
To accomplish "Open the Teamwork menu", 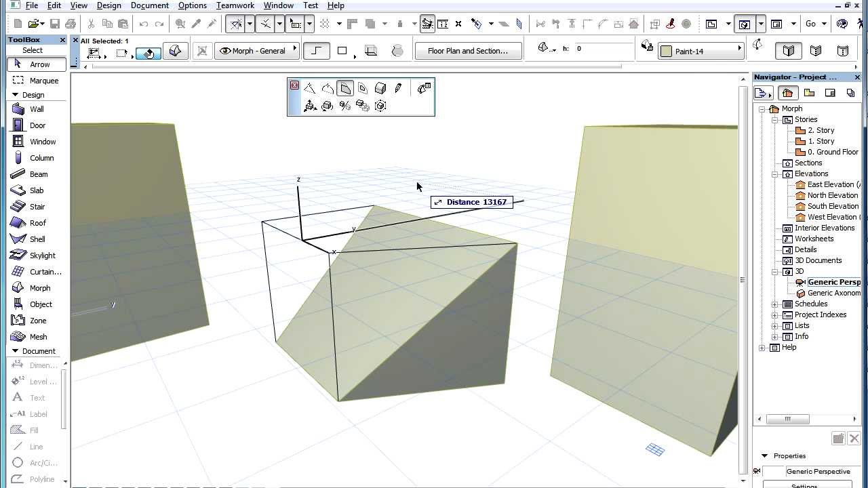I will [x=235, y=5].
